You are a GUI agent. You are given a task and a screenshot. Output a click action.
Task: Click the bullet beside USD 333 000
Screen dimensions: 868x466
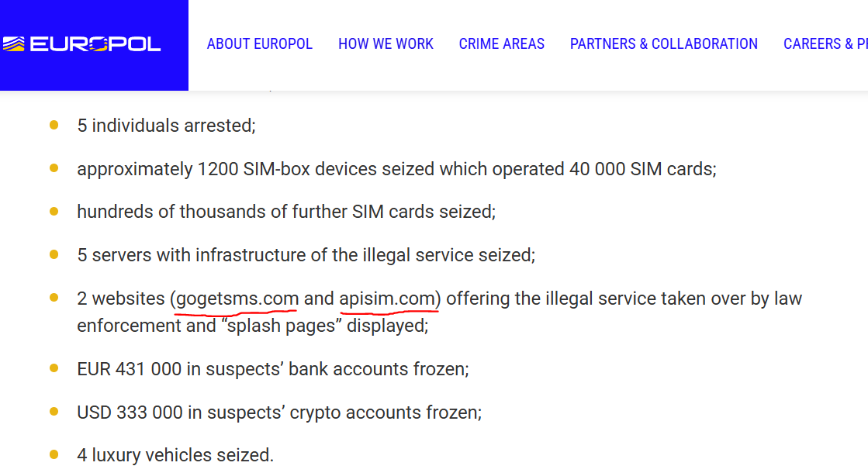click(x=54, y=411)
